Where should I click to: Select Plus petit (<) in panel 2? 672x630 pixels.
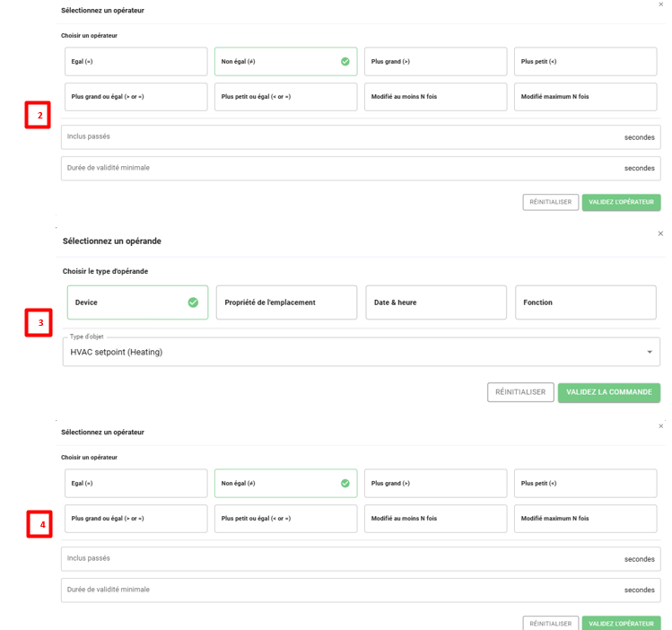[x=585, y=62]
